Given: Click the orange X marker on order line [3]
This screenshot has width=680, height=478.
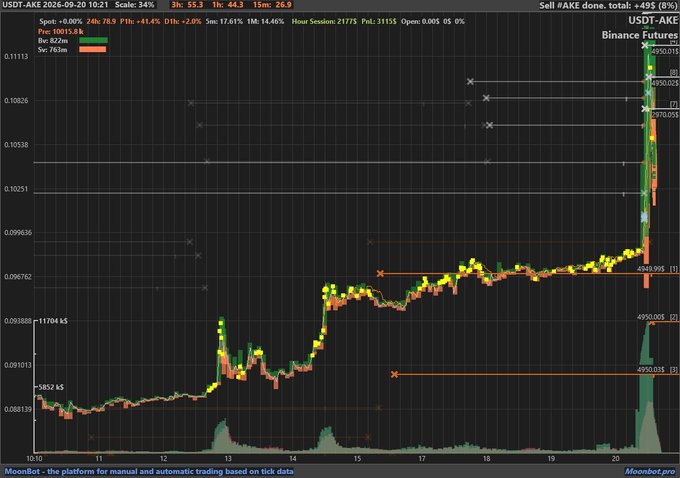Looking at the screenshot, I should (x=394, y=374).
